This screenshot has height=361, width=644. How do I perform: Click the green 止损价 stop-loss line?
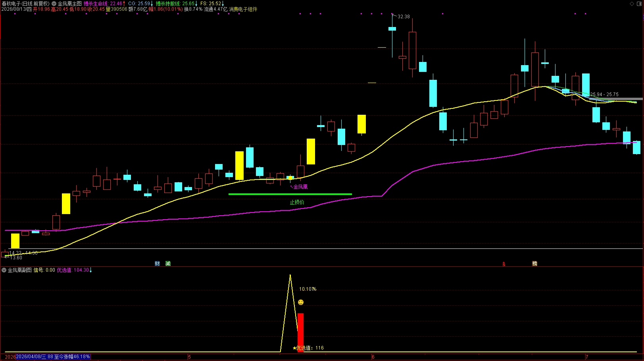(x=290, y=194)
